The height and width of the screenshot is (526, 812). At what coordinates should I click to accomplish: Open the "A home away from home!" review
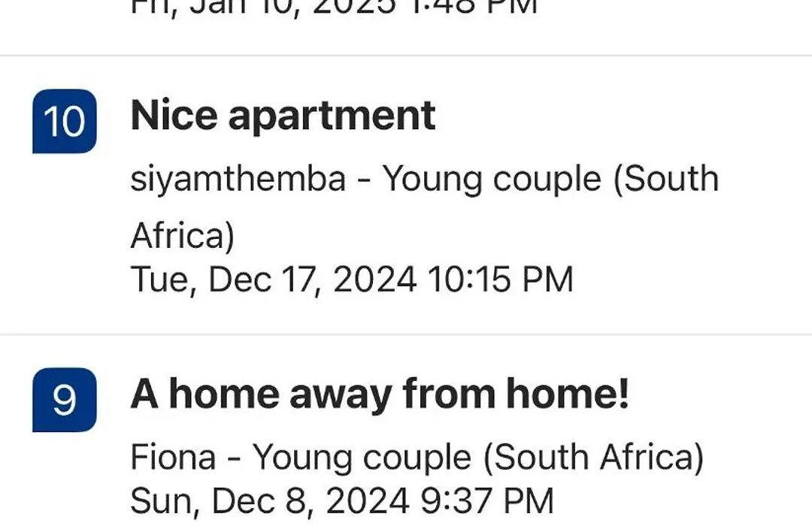[x=380, y=394]
